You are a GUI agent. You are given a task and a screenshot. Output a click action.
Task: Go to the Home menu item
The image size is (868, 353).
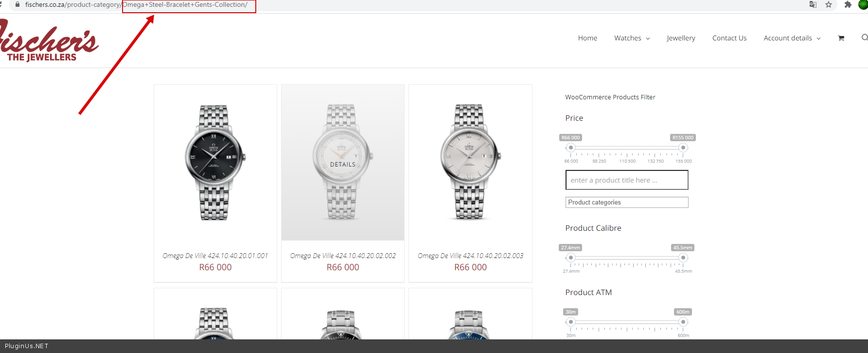[x=587, y=38]
